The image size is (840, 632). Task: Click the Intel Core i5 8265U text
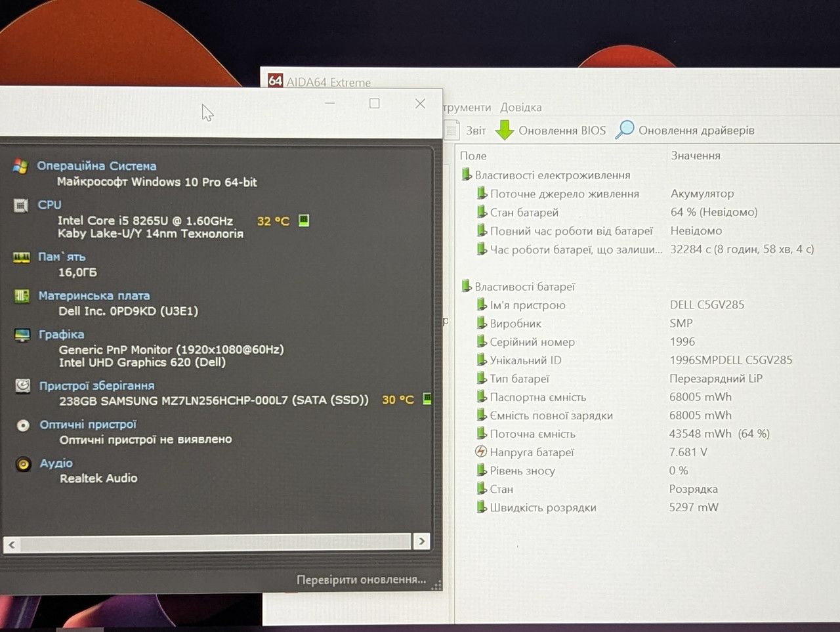pyautogui.click(x=145, y=221)
